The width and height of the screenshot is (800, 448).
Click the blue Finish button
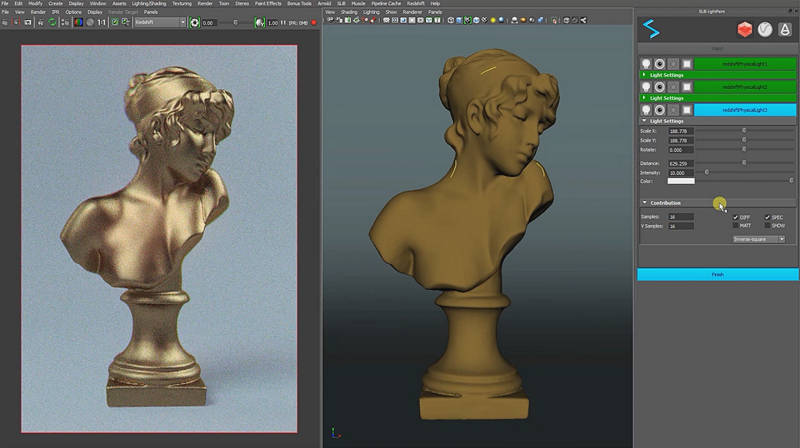[x=717, y=274]
